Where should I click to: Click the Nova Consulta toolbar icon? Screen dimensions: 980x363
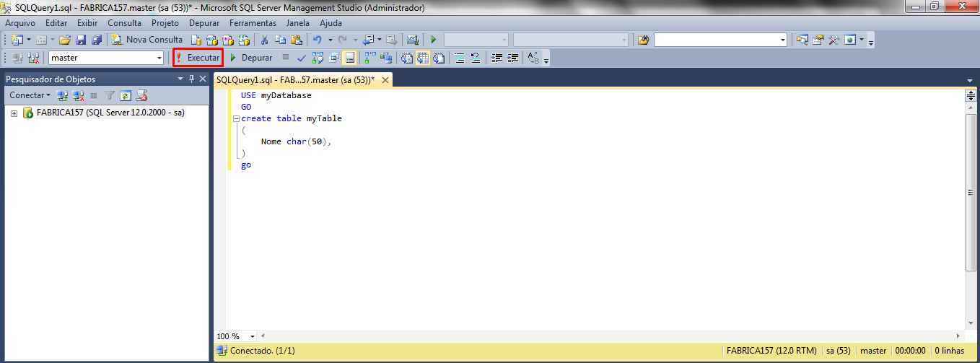(x=147, y=40)
